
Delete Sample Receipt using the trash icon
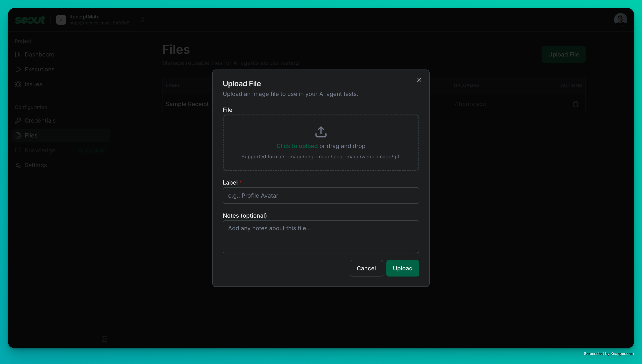(x=575, y=104)
